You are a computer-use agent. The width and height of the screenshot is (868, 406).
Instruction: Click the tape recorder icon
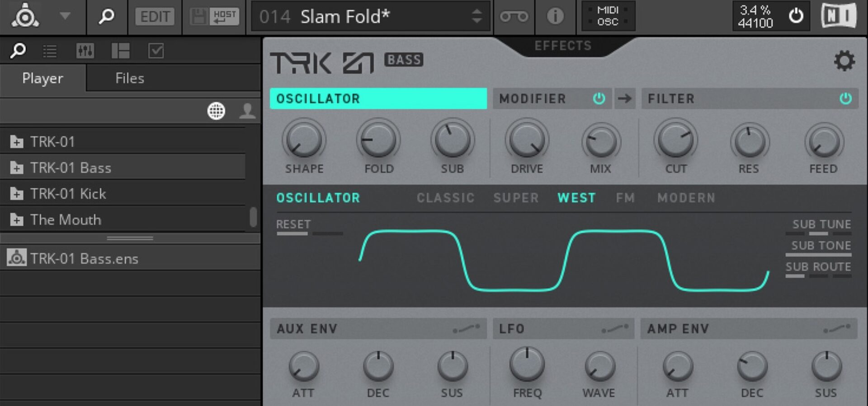514,17
